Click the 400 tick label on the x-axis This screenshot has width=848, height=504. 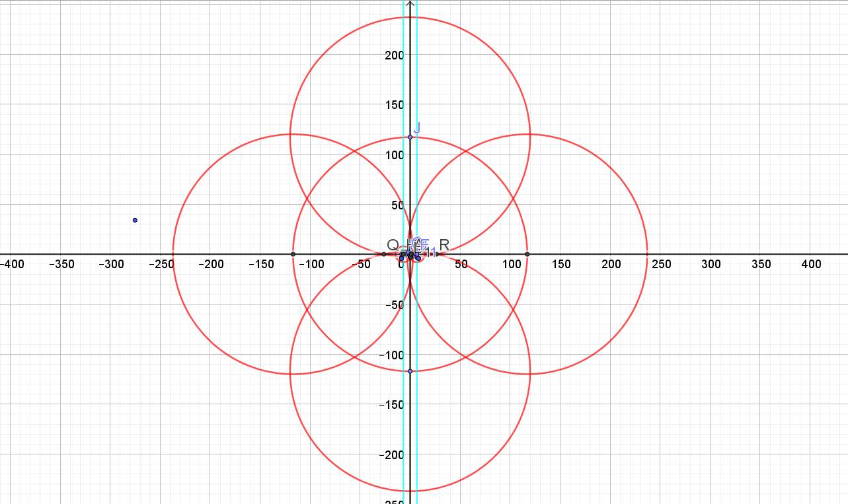pyautogui.click(x=811, y=265)
